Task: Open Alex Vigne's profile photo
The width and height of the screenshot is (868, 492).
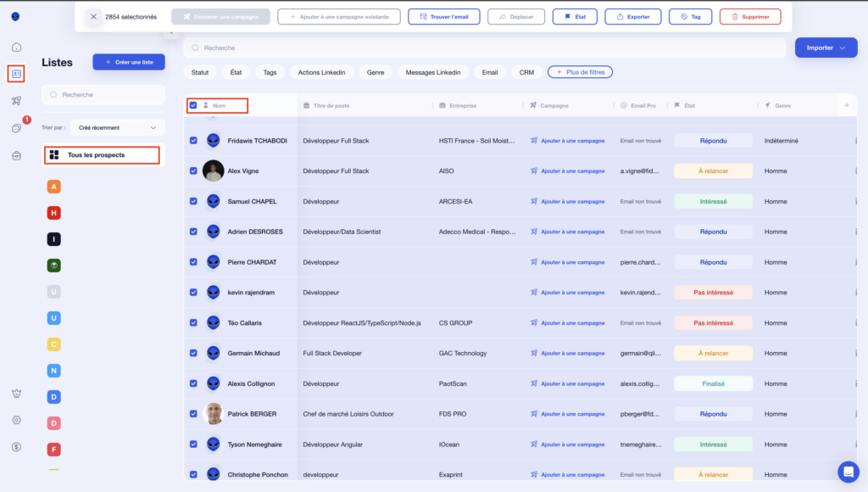Action: tap(213, 171)
